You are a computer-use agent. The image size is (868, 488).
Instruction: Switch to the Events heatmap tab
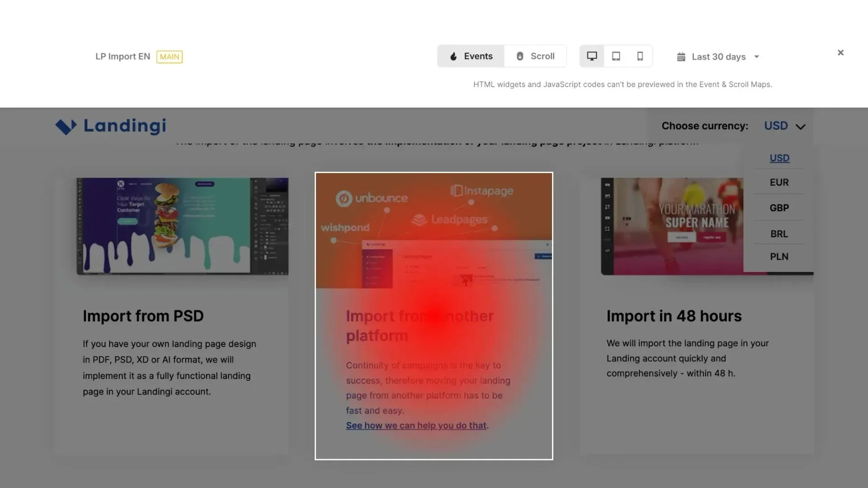pos(471,56)
